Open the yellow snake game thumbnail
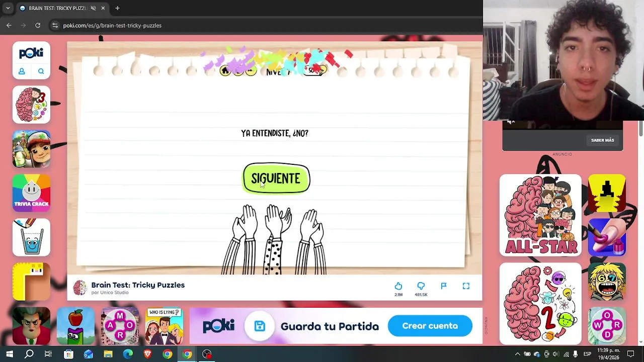The height and width of the screenshot is (362, 644). (x=31, y=282)
